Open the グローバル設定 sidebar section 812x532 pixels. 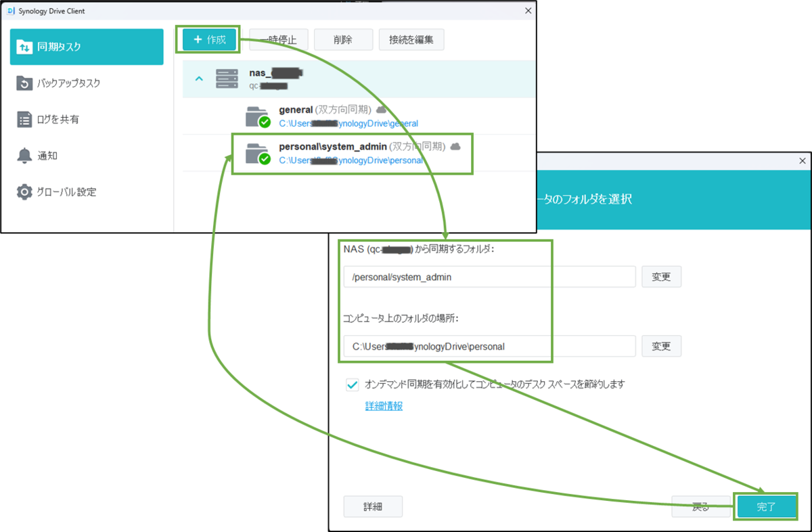coord(87,192)
